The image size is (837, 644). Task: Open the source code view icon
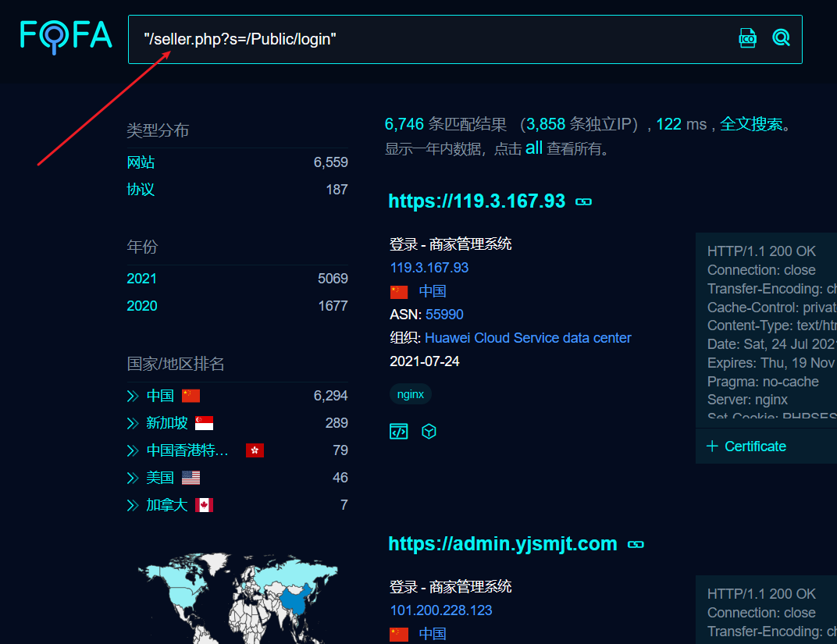[399, 431]
